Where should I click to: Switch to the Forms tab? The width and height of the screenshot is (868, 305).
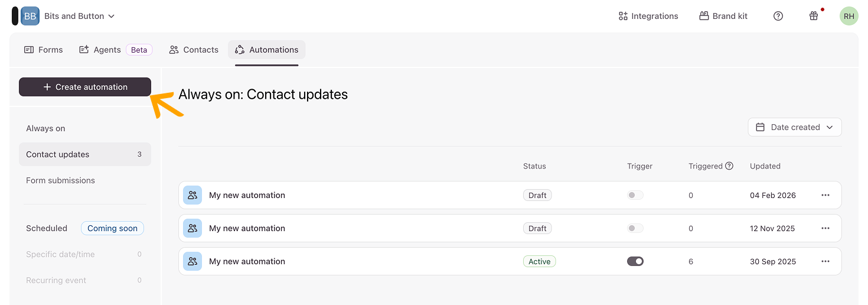43,50
